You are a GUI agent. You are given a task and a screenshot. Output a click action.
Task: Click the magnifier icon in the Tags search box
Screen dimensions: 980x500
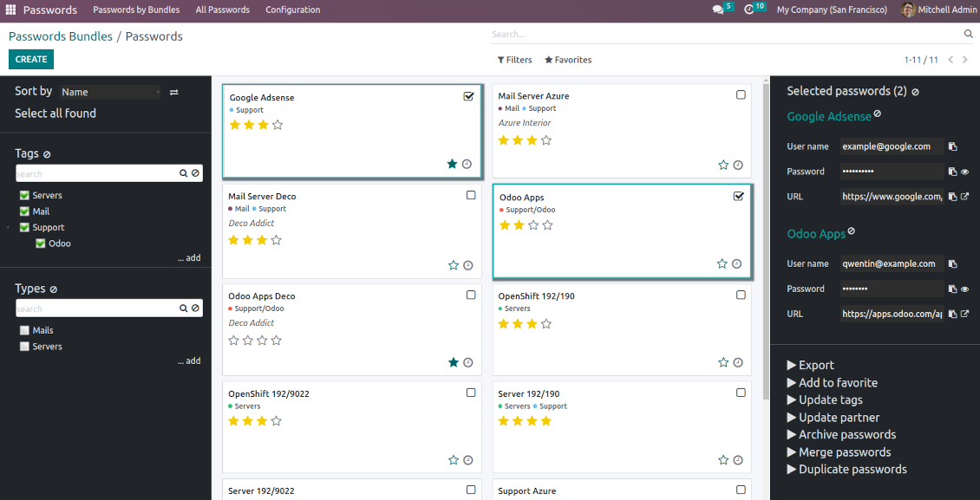coord(184,173)
